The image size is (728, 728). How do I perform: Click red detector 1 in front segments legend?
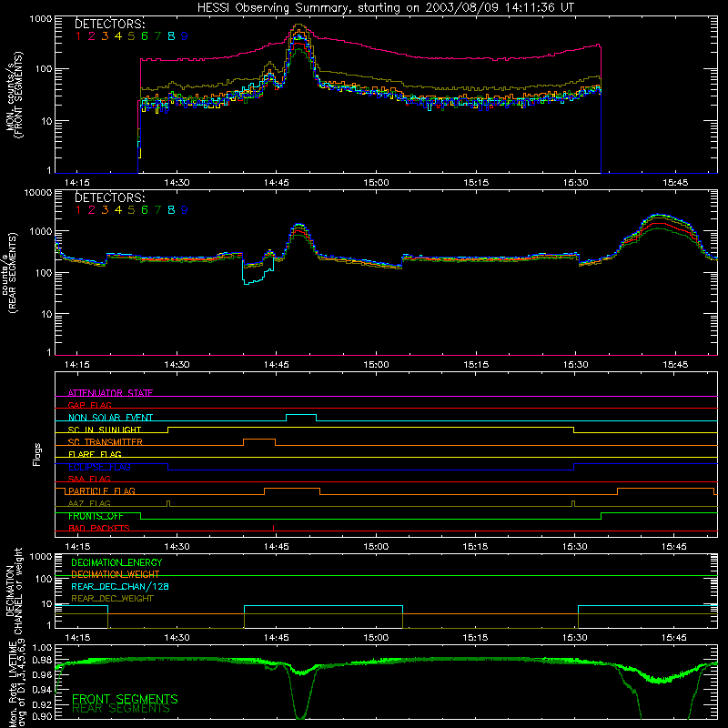78,35
